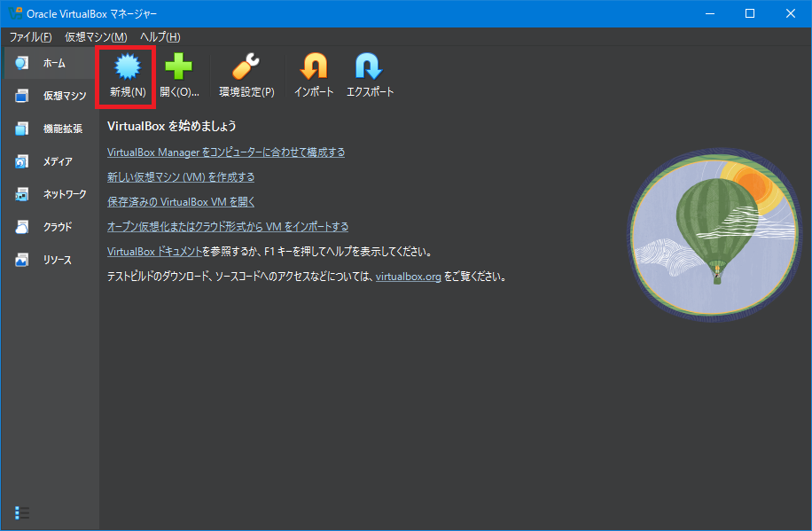Viewport: 812px width, 531px height.
Task: Open メディア media manager in sidebar
Action: (x=51, y=161)
